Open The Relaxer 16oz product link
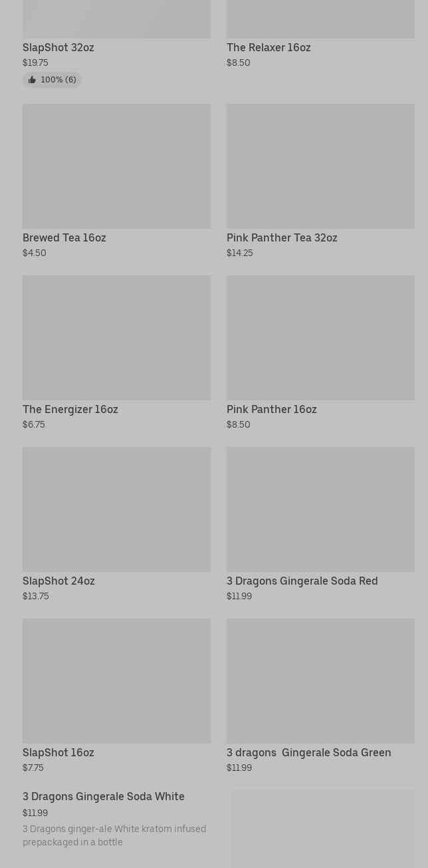This screenshot has width=428, height=868. [x=268, y=48]
